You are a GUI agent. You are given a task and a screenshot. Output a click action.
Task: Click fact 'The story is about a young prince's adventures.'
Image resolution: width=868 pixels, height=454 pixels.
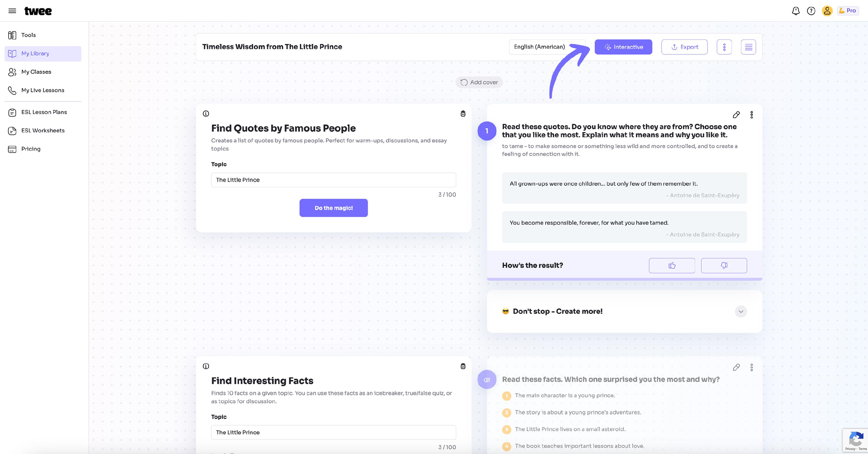[x=578, y=412]
